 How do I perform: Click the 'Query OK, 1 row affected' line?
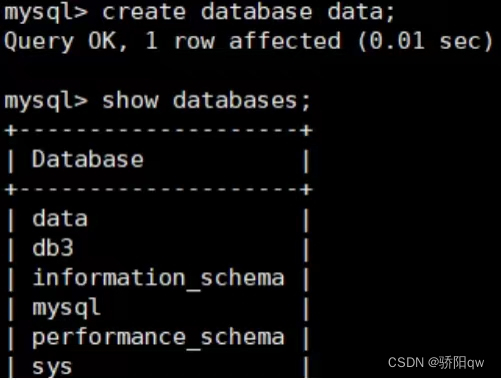tap(173, 42)
